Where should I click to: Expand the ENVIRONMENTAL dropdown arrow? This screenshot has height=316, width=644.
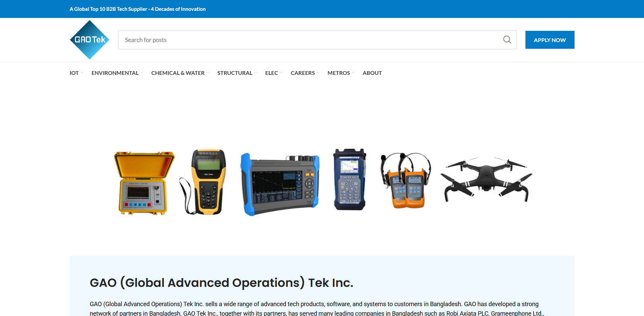click(142, 73)
